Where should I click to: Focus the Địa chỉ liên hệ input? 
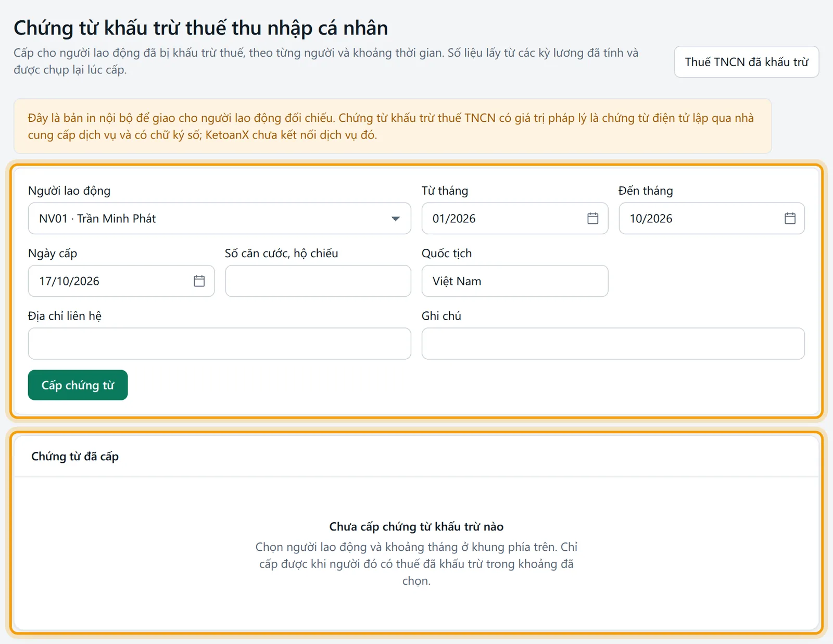tap(219, 344)
